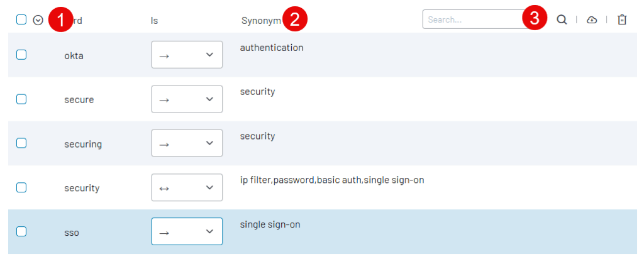Open the circled chevron next to select-all
This screenshot has width=644, height=259.
[38, 20]
